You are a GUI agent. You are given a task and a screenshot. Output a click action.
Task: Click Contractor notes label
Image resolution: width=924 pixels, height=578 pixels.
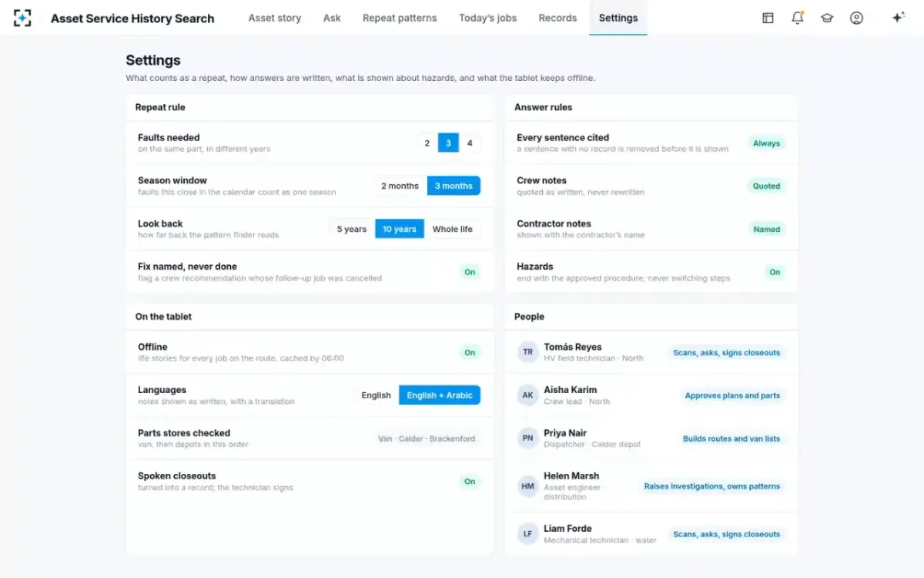click(x=554, y=223)
